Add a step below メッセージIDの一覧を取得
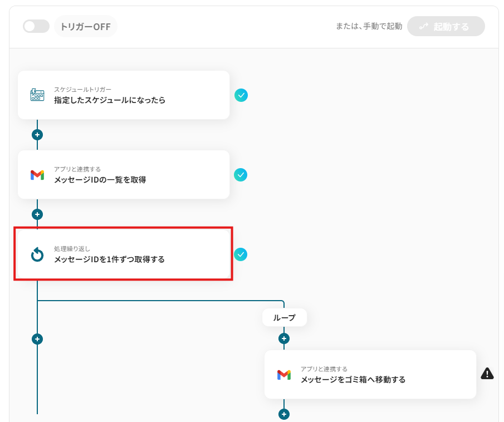The image size is (504, 422). (37, 214)
